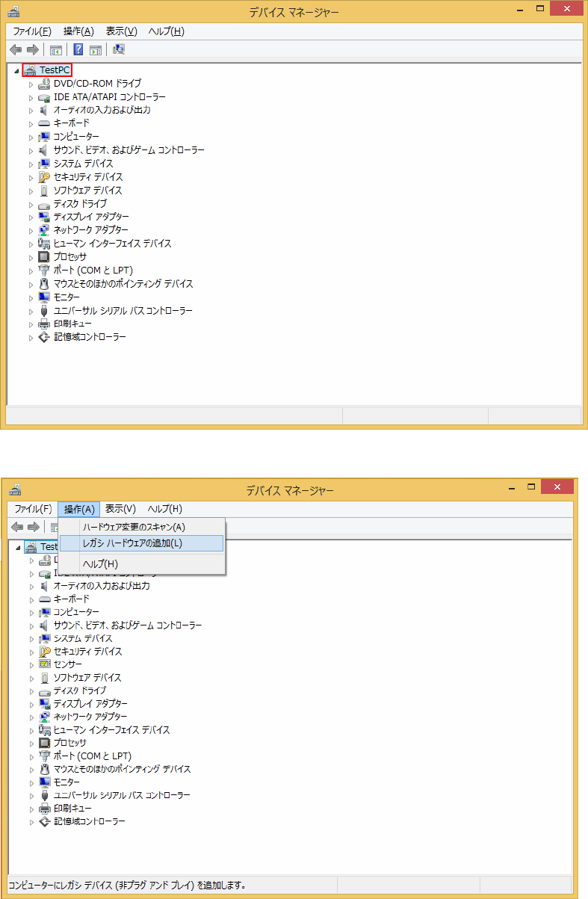
Task: Scan for hardware changes icon, upper toolbar
Action: tap(119, 50)
